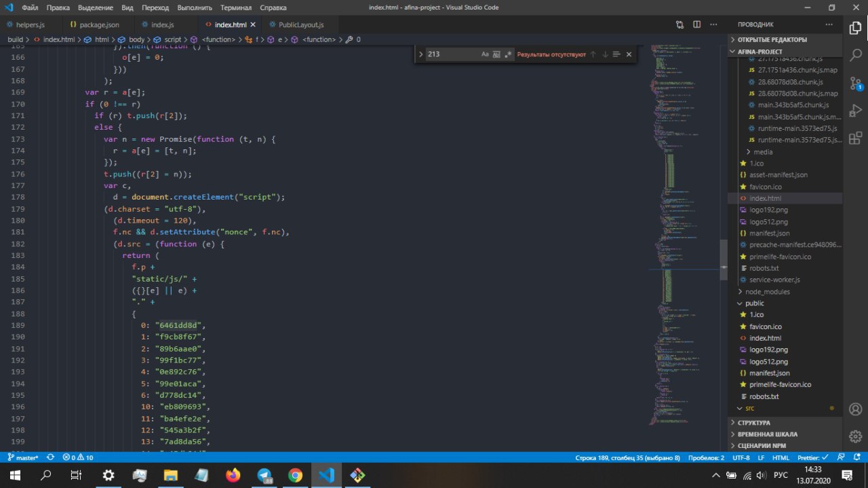Open the Extensions view
Viewport: 868px width, 488px height.
(855, 136)
